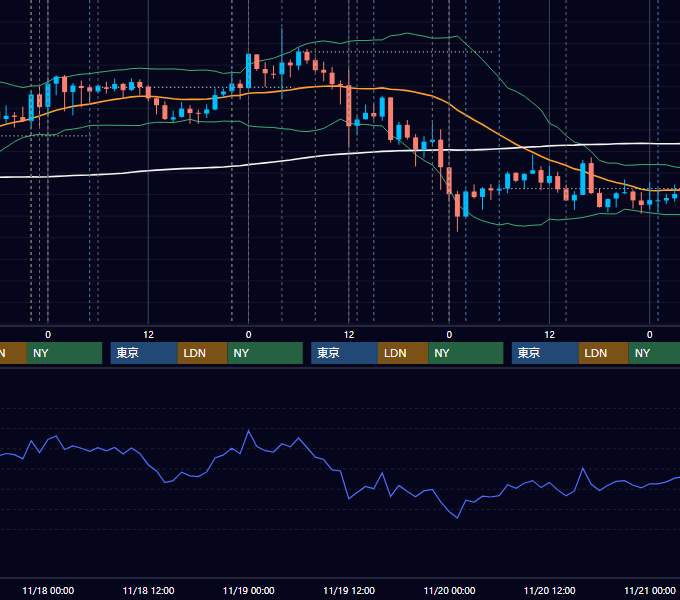Screen dimensions: 680x600
Task: Click the 東京 session block for 11/18
Action: (144, 353)
